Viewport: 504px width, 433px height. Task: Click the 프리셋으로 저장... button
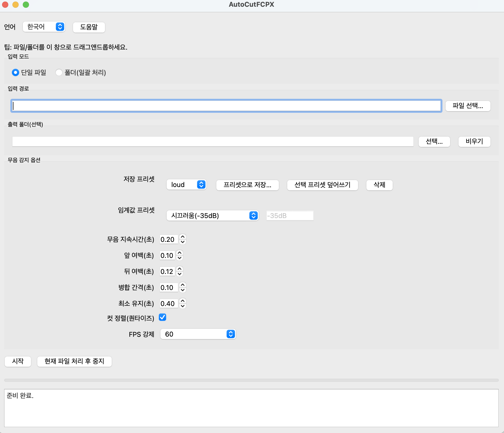248,185
